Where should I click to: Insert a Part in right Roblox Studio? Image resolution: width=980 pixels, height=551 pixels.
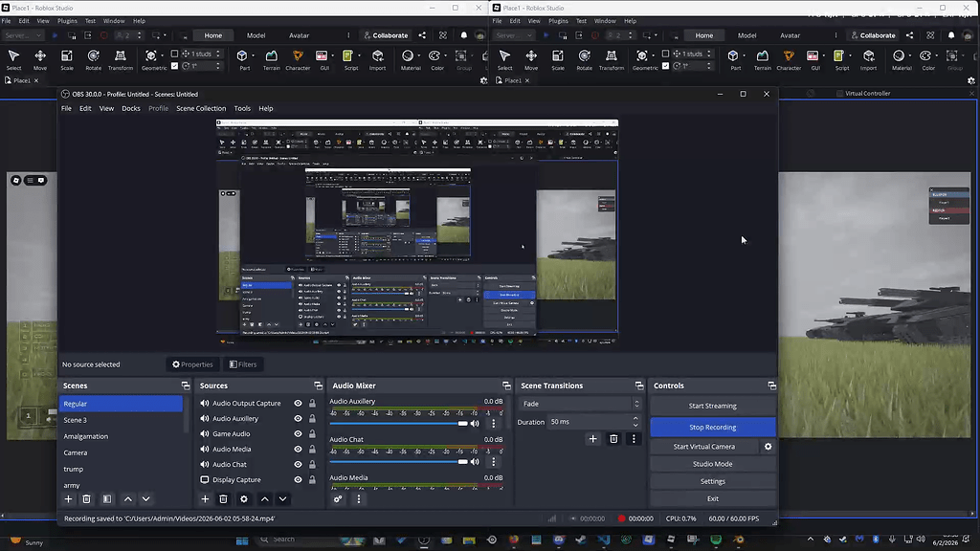734,60
